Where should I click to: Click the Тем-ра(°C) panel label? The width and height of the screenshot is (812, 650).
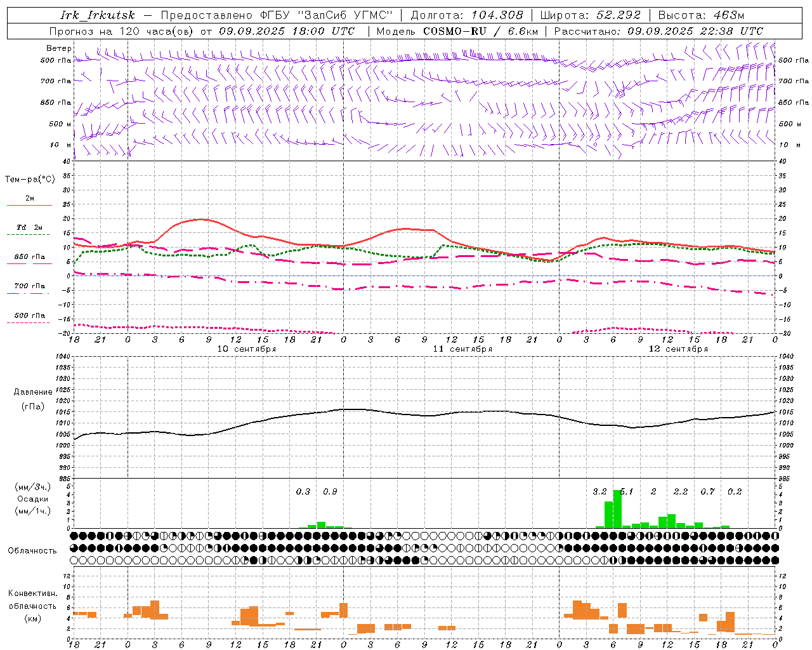30,179
